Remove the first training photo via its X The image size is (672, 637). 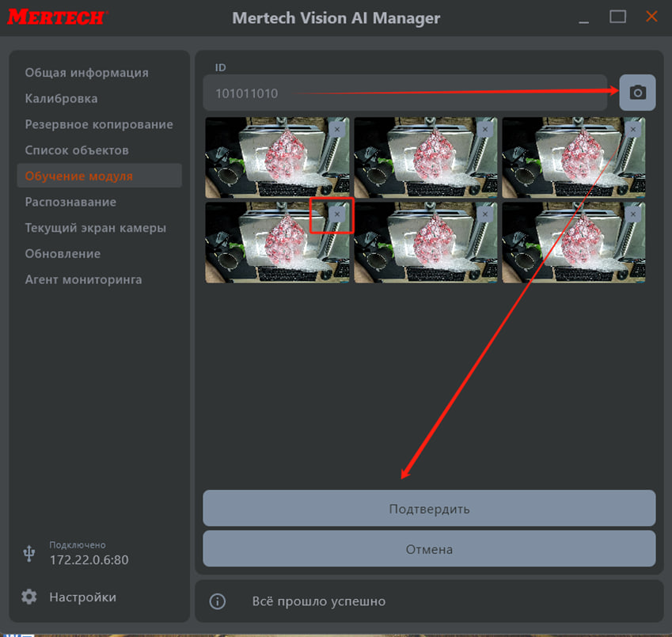pos(337,129)
